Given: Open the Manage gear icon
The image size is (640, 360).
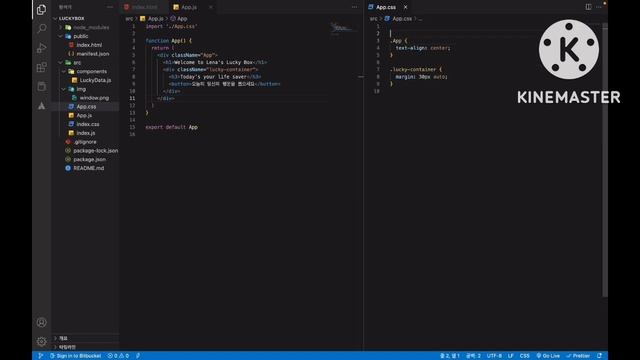Looking at the screenshot, I should [41, 341].
